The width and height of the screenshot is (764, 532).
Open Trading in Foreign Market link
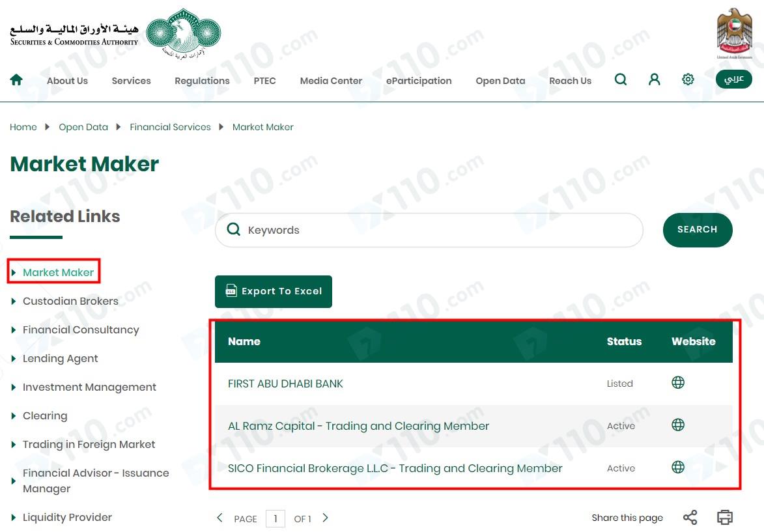[x=89, y=444]
